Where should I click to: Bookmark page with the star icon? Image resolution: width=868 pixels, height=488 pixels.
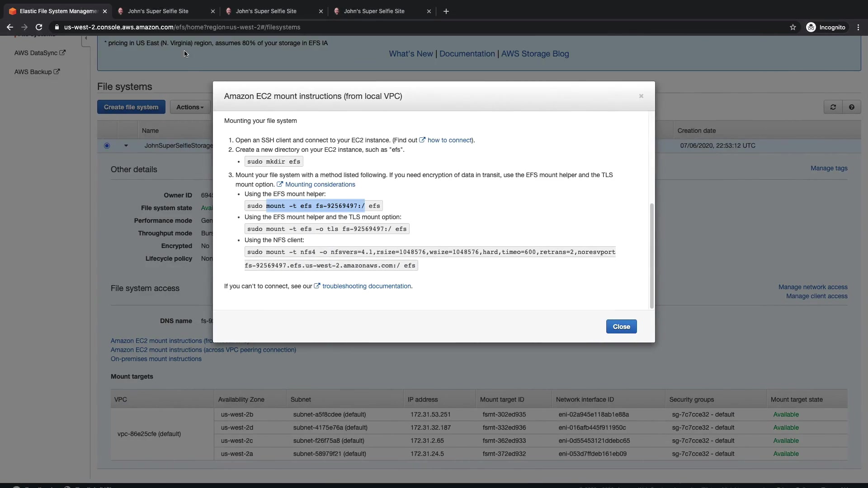793,28
